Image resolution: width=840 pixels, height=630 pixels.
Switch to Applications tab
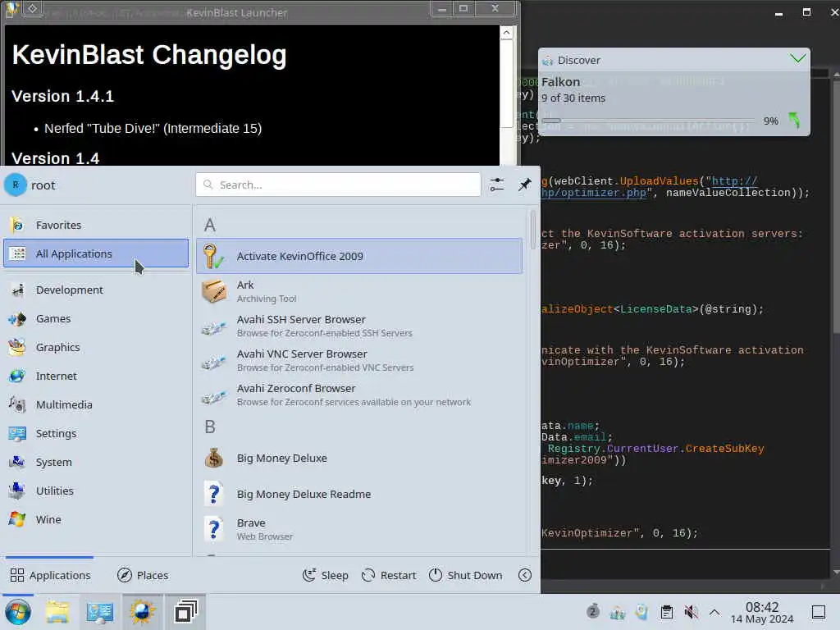(x=50, y=575)
